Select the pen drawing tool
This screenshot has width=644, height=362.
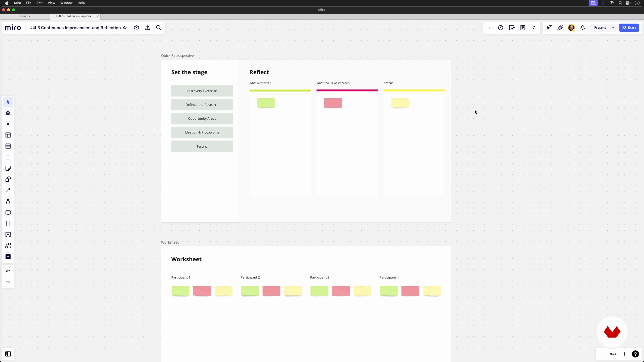point(8,201)
